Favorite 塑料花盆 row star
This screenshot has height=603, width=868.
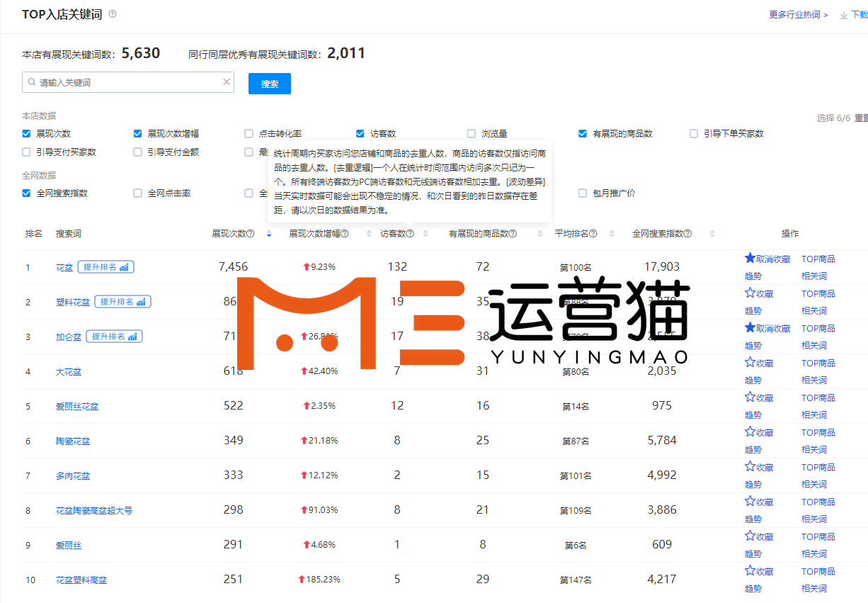tap(750, 293)
